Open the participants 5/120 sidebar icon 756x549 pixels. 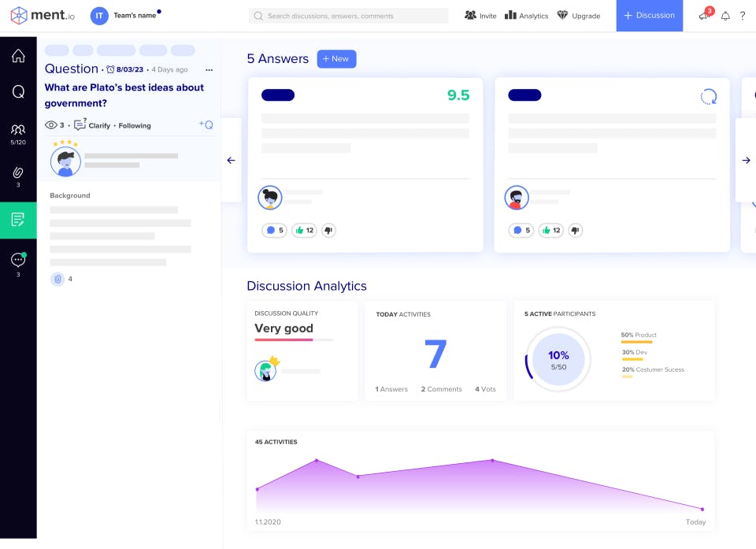[x=18, y=134]
